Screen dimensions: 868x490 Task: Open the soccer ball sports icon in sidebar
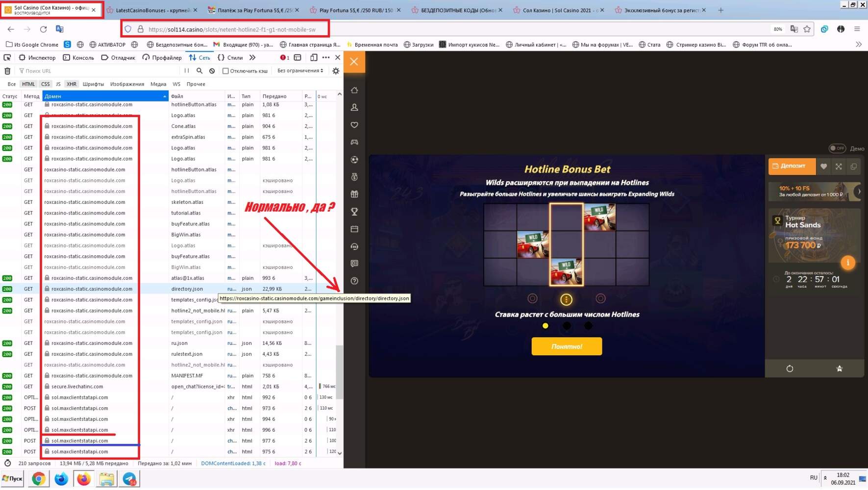click(354, 160)
